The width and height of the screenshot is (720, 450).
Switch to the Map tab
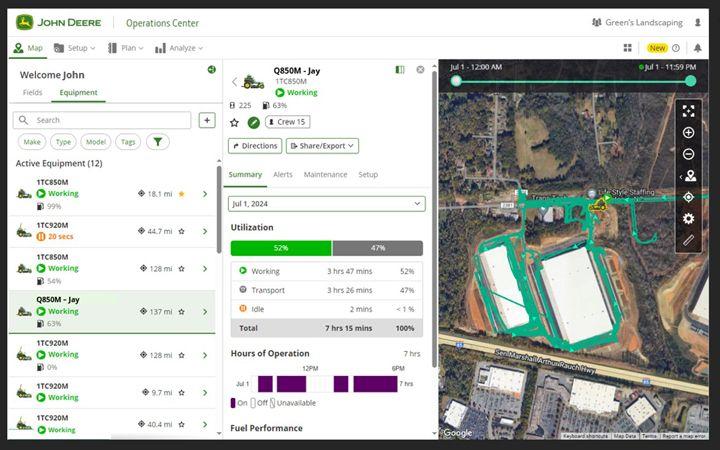coord(28,48)
